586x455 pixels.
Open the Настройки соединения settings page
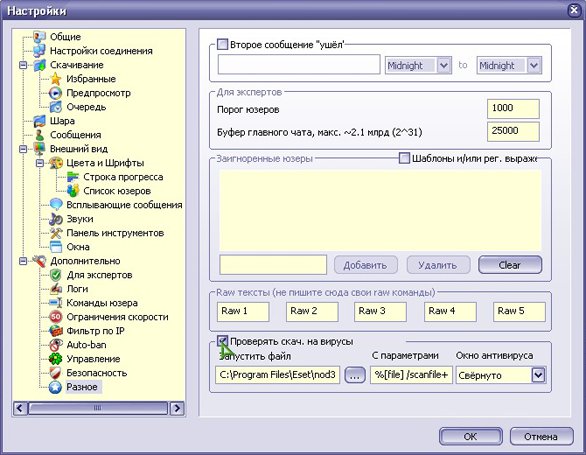coord(101,51)
